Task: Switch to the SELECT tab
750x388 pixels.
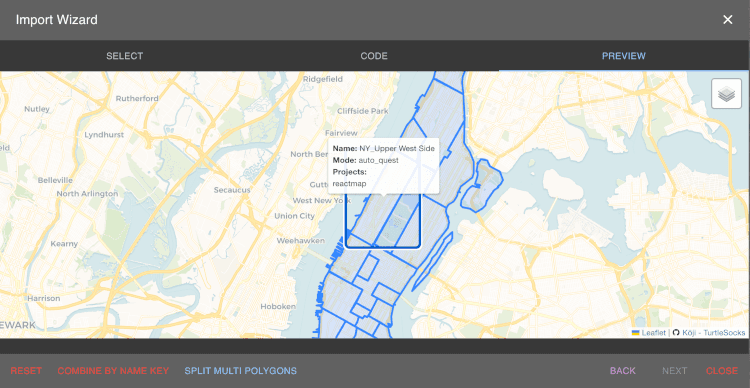Action: [x=124, y=56]
